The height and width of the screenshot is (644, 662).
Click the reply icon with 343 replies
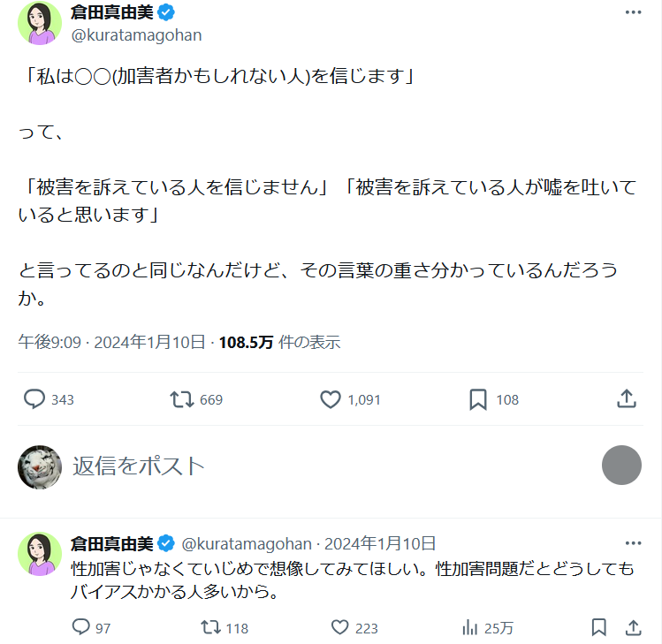pyautogui.click(x=34, y=399)
